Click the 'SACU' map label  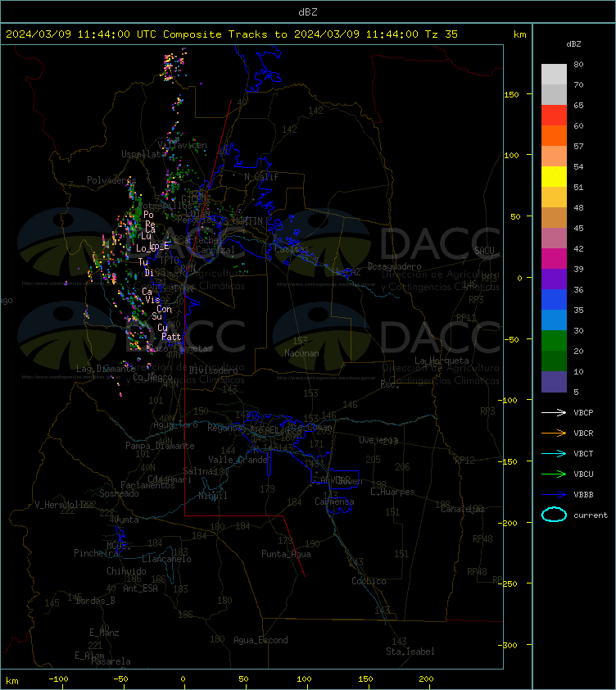484,251
